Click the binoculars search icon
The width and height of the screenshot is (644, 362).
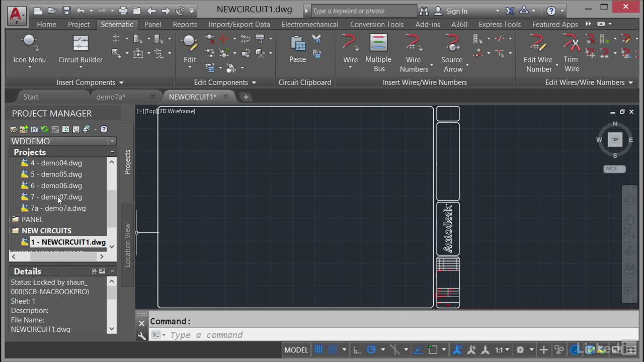pos(424,11)
